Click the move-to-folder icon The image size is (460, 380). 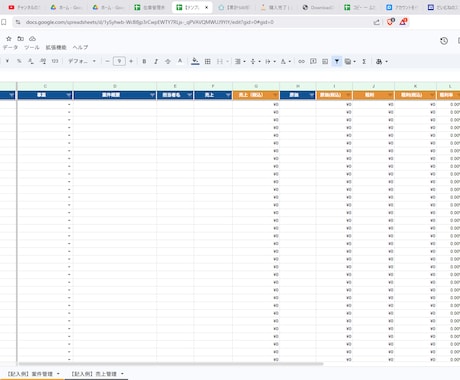(x=21, y=39)
